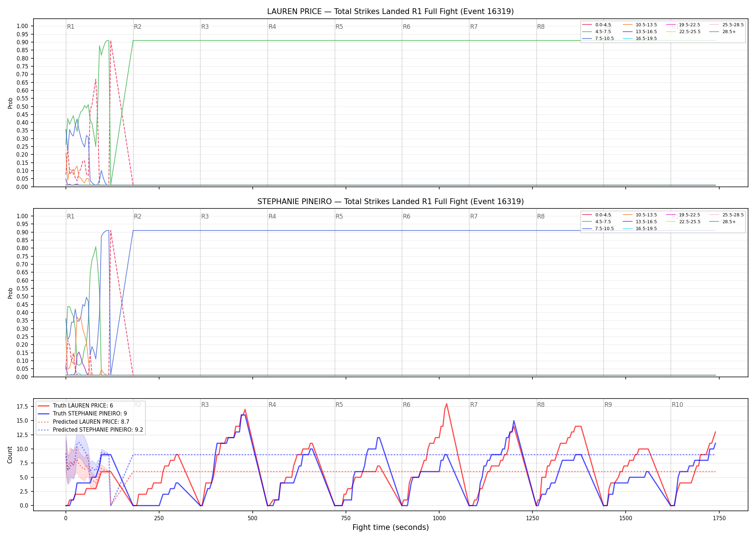Select '4.5-7.5' legend entry in Lauren Price chart

(x=597, y=32)
